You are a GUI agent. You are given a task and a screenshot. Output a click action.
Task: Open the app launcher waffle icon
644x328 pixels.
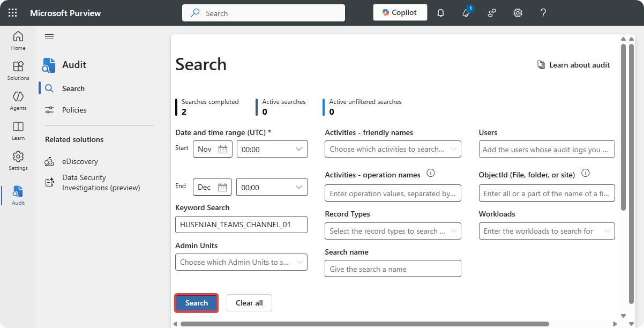click(12, 13)
